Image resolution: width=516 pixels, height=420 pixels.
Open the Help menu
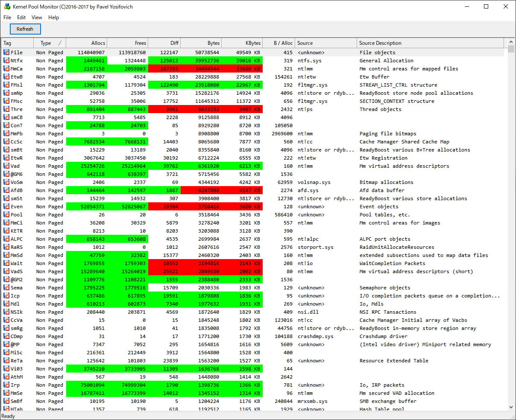point(53,17)
